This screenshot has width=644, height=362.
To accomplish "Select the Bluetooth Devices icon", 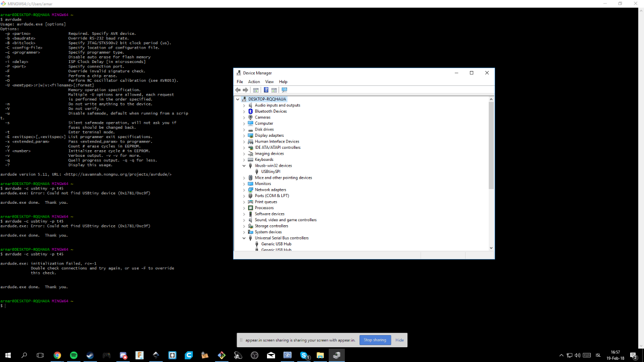I will 250,111.
